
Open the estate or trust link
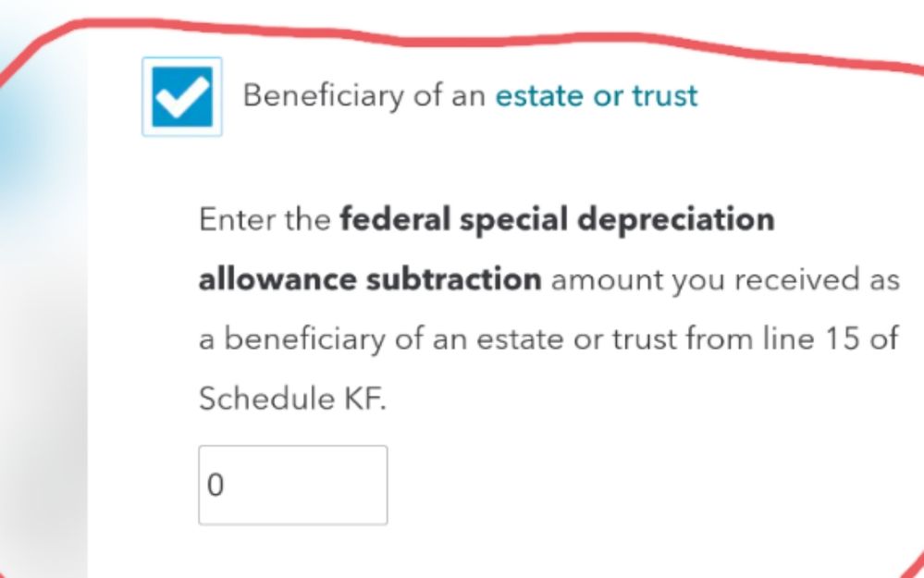tap(596, 95)
